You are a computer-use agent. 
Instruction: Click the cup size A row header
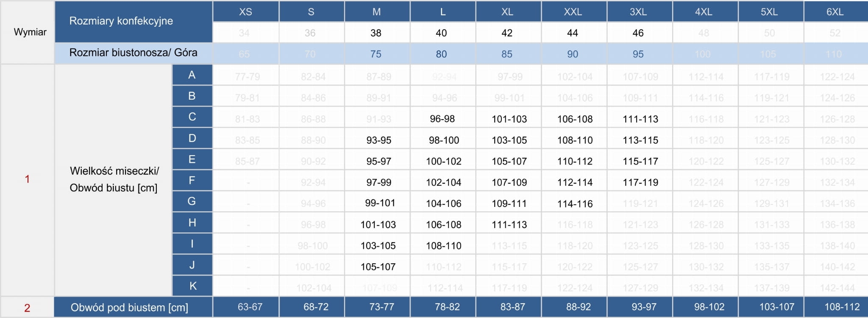(x=192, y=75)
